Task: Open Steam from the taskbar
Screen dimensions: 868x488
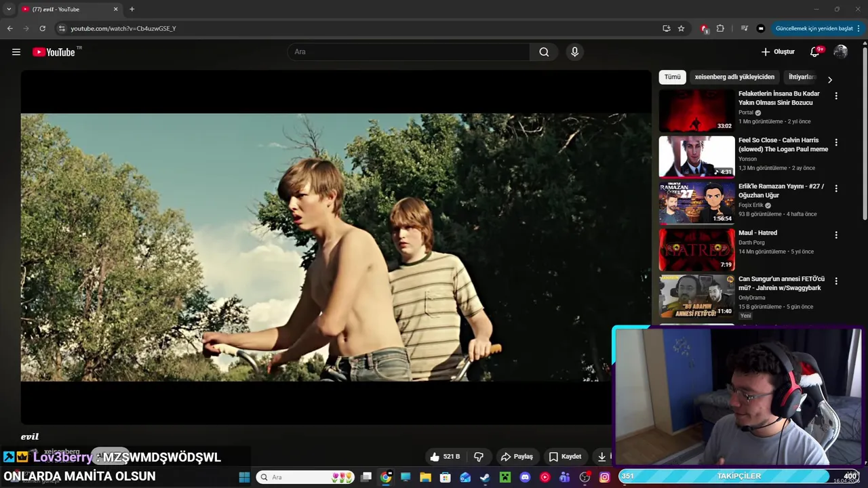Action: 485,477
